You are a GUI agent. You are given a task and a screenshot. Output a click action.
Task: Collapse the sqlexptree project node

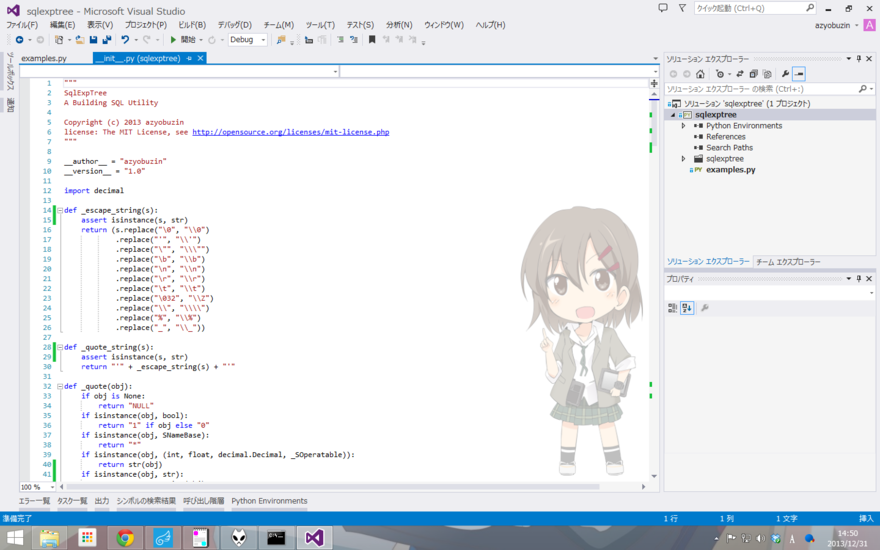673,115
